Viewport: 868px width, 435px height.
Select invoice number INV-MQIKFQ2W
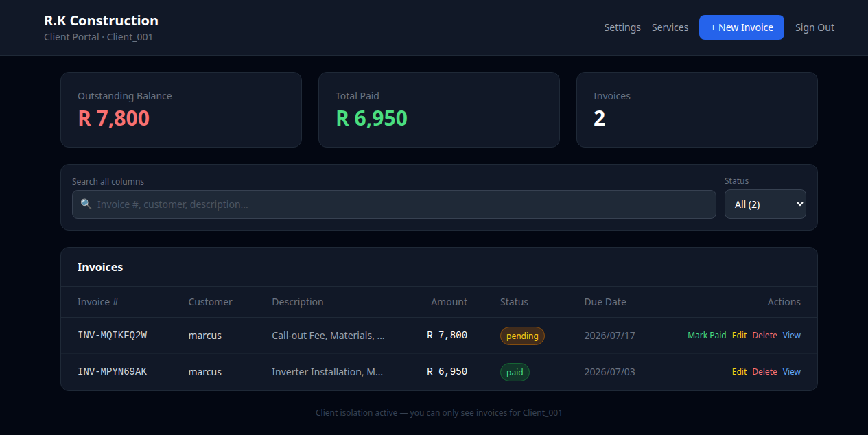pyautogui.click(x=112, y=336)
